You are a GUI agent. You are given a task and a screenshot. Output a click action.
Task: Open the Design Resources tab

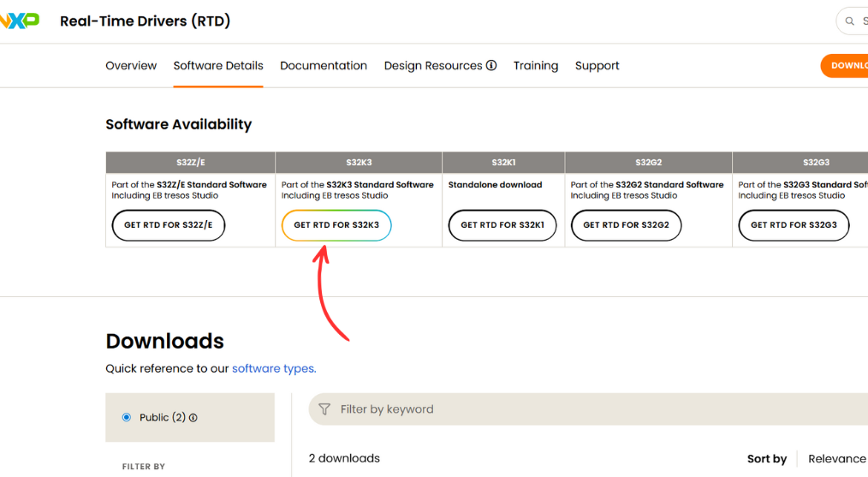433,65
